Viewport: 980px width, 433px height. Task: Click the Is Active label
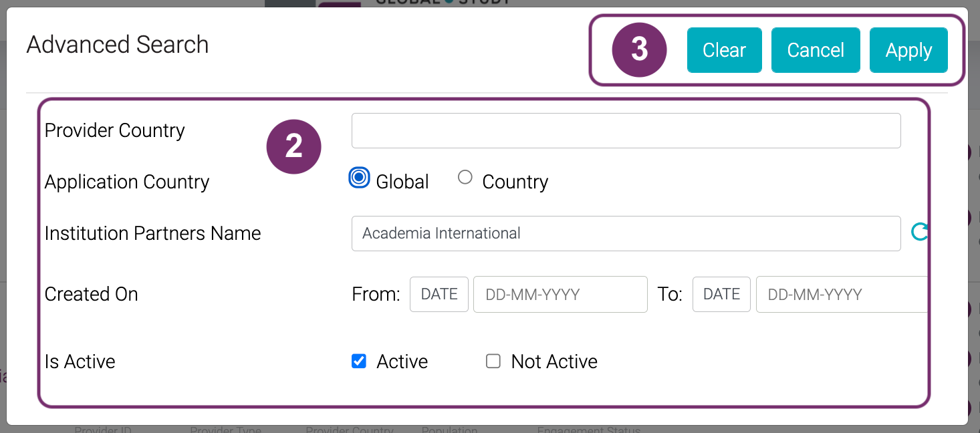pyautogui.click(x=80, y=362)
